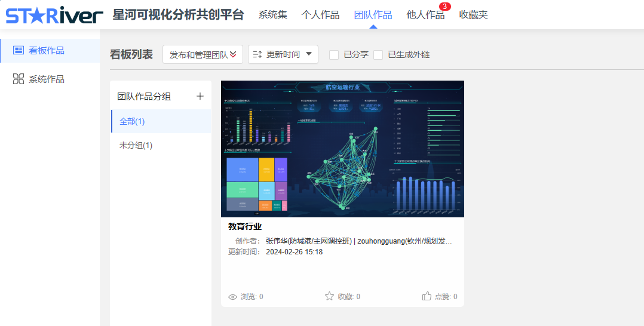
Task: Click the 教育行业 card title
Action: (x=245, y=226)
